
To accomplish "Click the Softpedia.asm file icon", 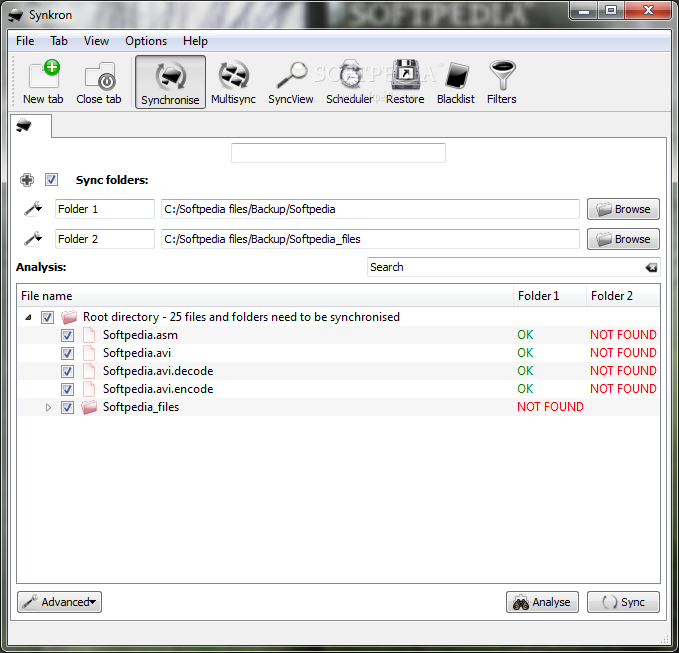I will (89, 335).
